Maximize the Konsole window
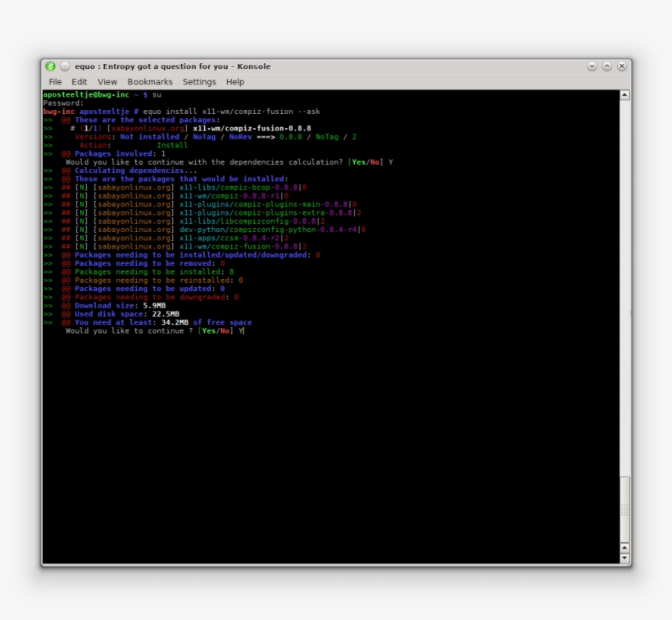Viewport: 672px width, 620px height. tap(607, 66)
